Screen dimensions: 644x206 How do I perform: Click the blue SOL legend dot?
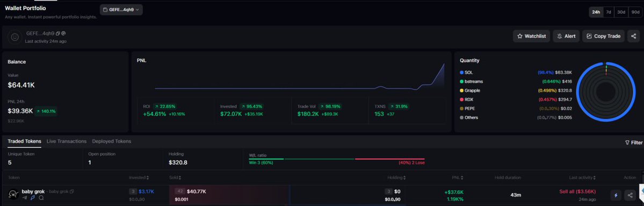point(461,73)
